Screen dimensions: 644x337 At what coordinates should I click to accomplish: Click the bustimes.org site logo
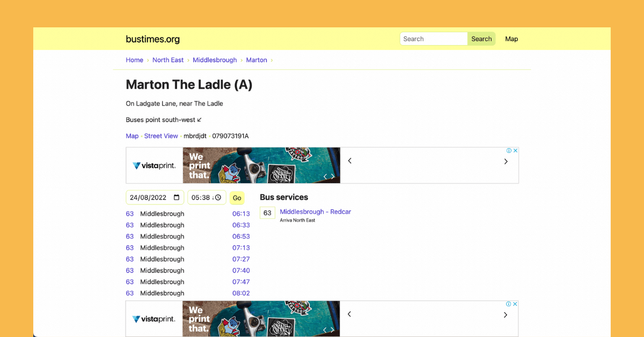(152, 39)
